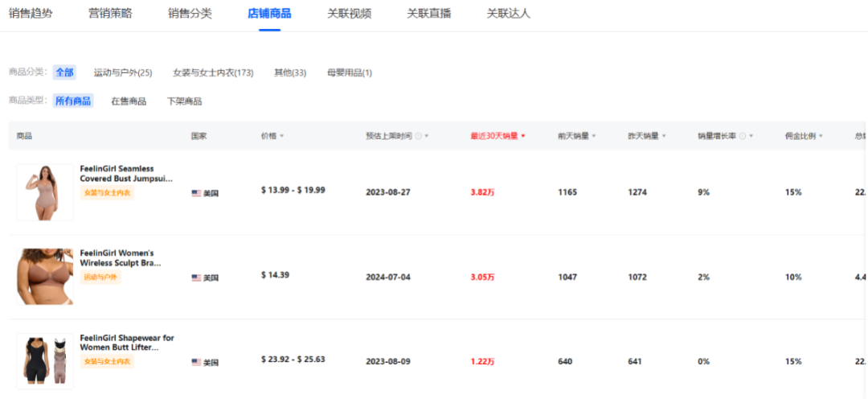Click the date 2023-08-27
This screenshot has height=399, width=868.
[x=388, y=192]
